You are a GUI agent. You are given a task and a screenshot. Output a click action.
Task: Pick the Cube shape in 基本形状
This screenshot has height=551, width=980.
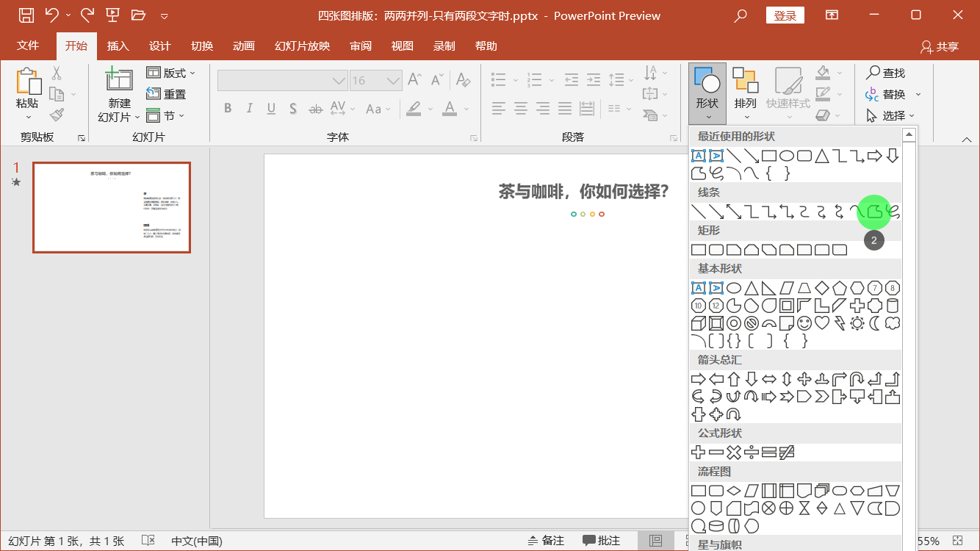coord(699,323)
